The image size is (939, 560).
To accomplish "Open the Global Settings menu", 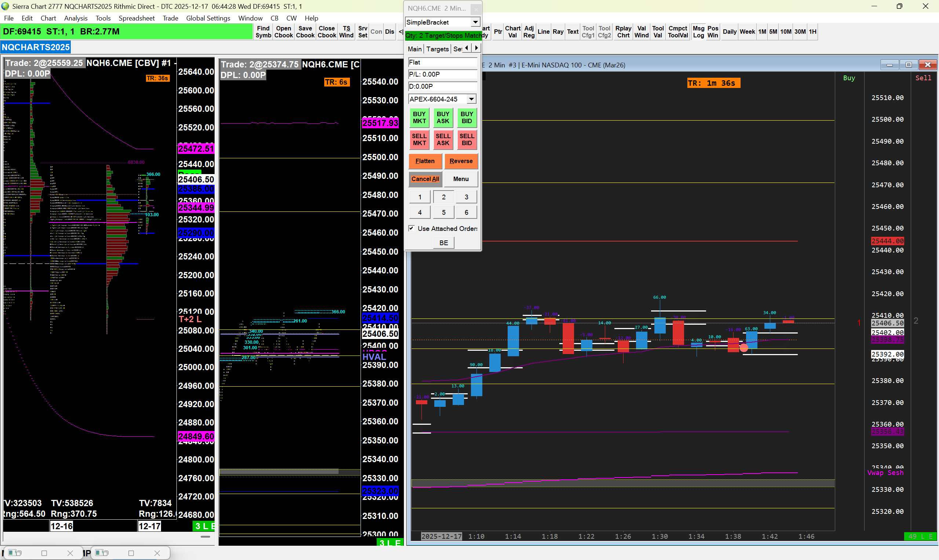I will click(208, 18).
